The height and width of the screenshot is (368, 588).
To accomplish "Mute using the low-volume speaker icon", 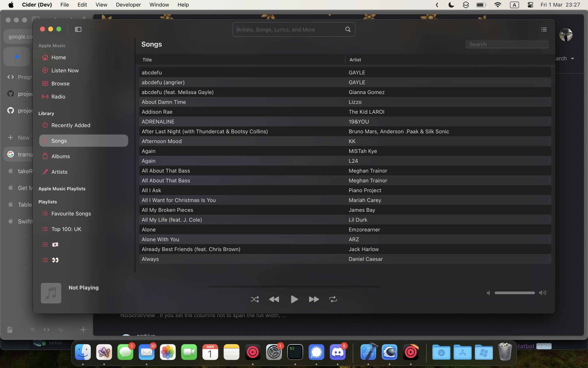I will (x=488, y=293).
